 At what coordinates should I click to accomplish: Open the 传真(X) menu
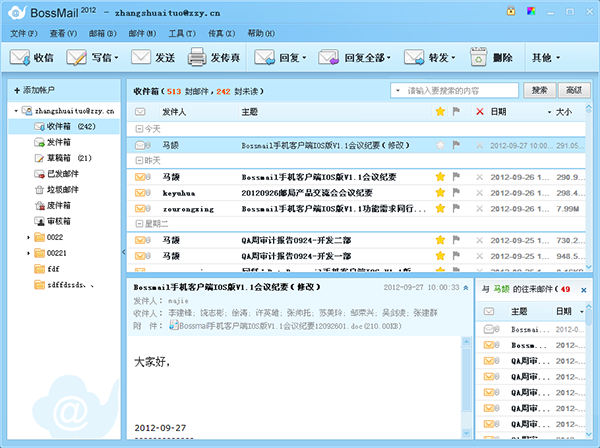coord(222,34)
